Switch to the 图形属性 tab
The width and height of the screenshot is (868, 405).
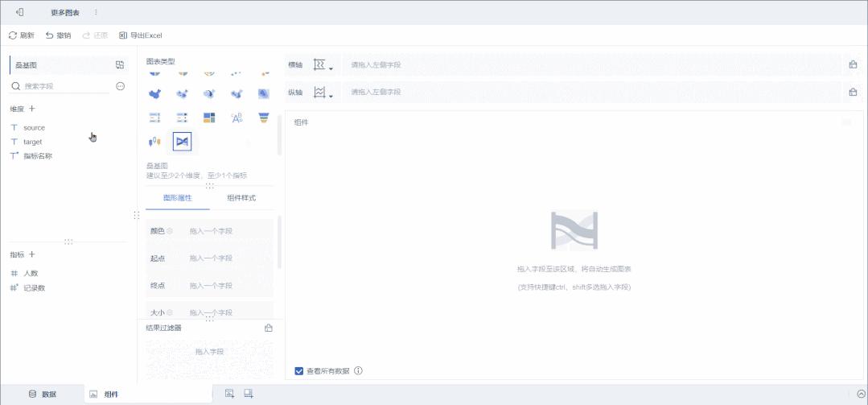178,198
